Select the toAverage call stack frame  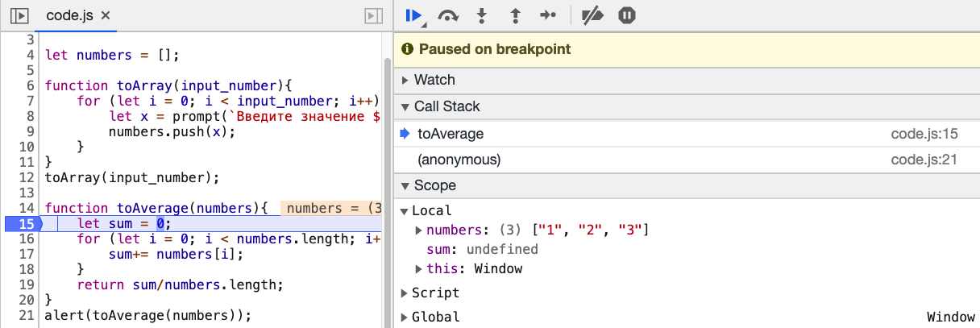tap(687, 134)
